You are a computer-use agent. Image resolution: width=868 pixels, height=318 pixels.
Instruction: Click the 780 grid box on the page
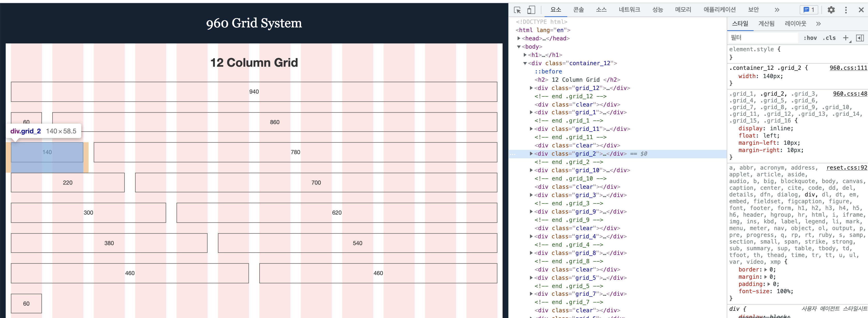click(x=295, y=153)
